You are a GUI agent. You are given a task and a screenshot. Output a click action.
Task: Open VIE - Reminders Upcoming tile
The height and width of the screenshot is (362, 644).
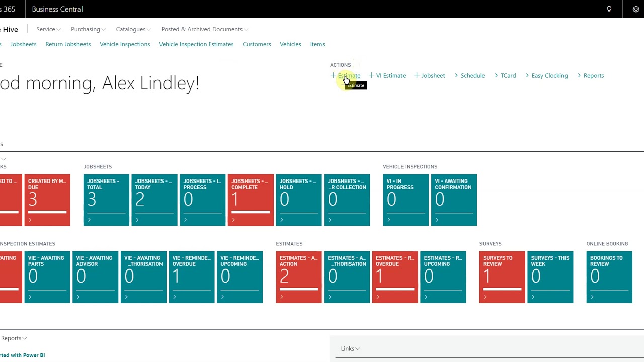pos(240,277)
